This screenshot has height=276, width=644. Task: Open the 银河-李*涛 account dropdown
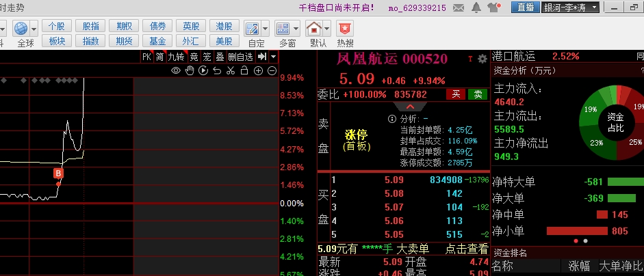(x=570, y=7)
